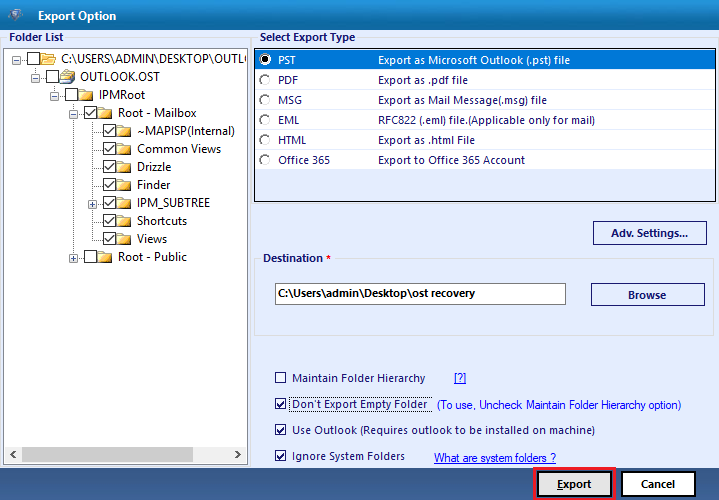Click the Root - Public folder icon
This screenshot has height=500, width=719.
point(105,257)
